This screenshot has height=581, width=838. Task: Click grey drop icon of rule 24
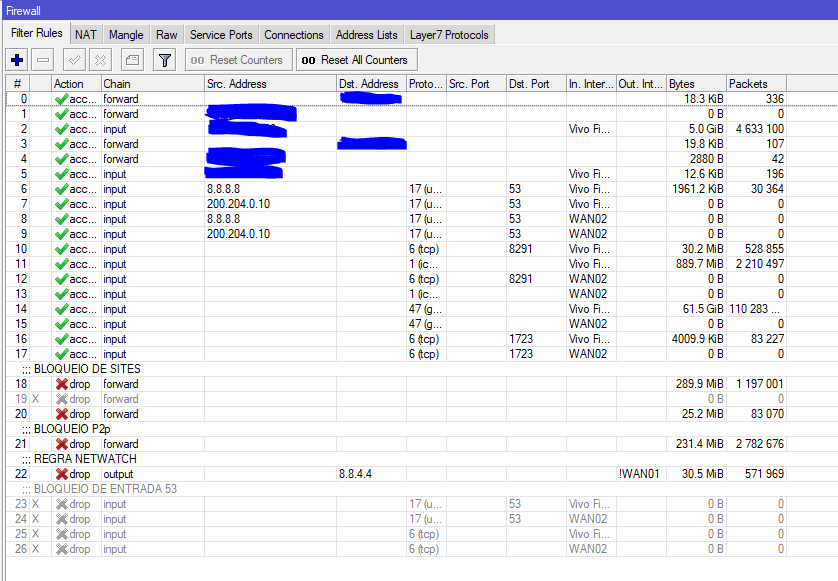pos(62,518)
